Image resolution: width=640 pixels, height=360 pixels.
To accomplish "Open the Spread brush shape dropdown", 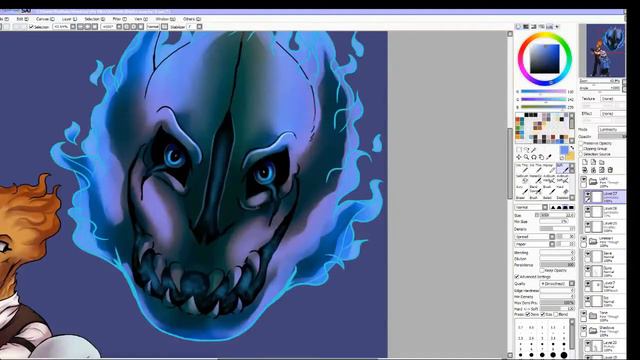I will [x=535, y=237].
